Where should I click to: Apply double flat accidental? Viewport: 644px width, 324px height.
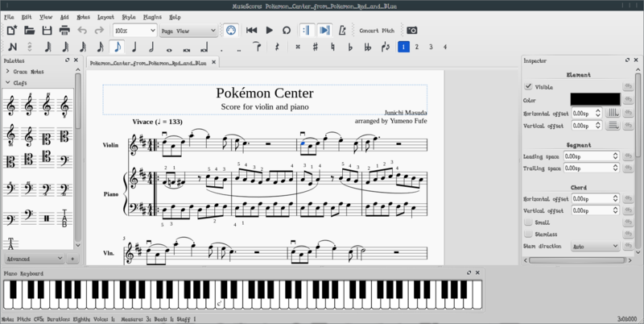368,47
